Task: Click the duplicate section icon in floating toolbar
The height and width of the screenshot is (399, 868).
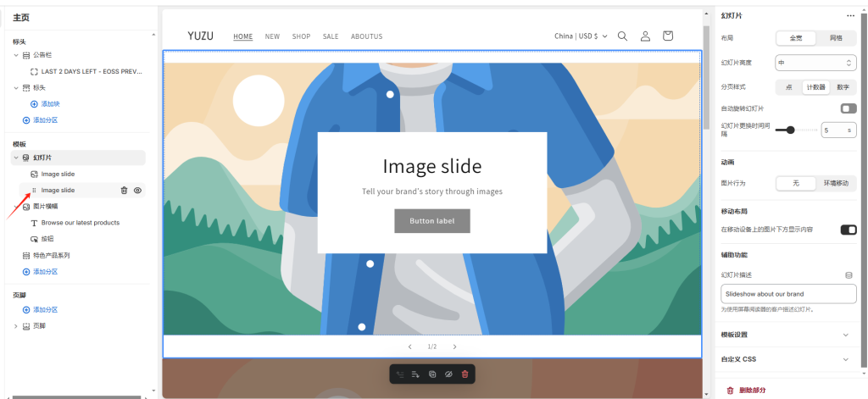Action: pyautogui.click(x=432, y=374)
